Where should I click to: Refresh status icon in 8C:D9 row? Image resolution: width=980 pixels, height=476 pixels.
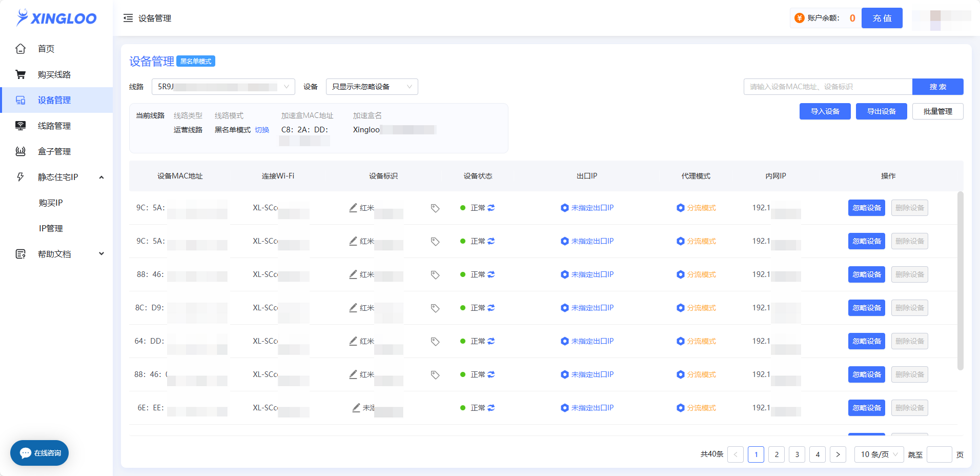(491, 308)
